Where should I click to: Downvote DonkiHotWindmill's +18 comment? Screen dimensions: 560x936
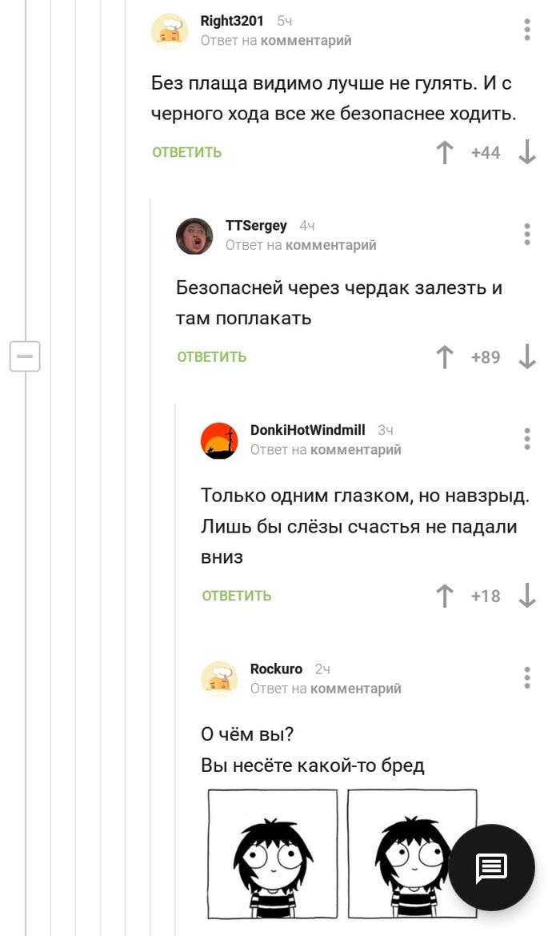527,596
